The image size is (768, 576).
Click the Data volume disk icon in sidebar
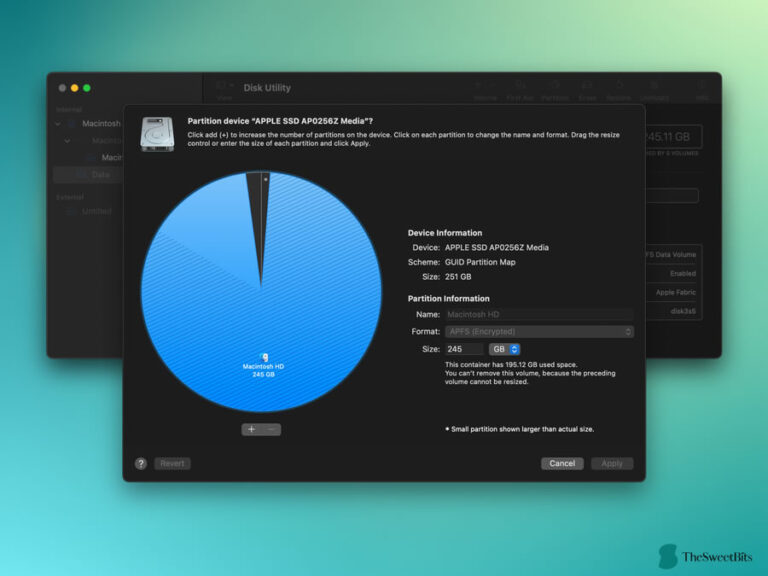pyautogui.click(x=81, y=175)
